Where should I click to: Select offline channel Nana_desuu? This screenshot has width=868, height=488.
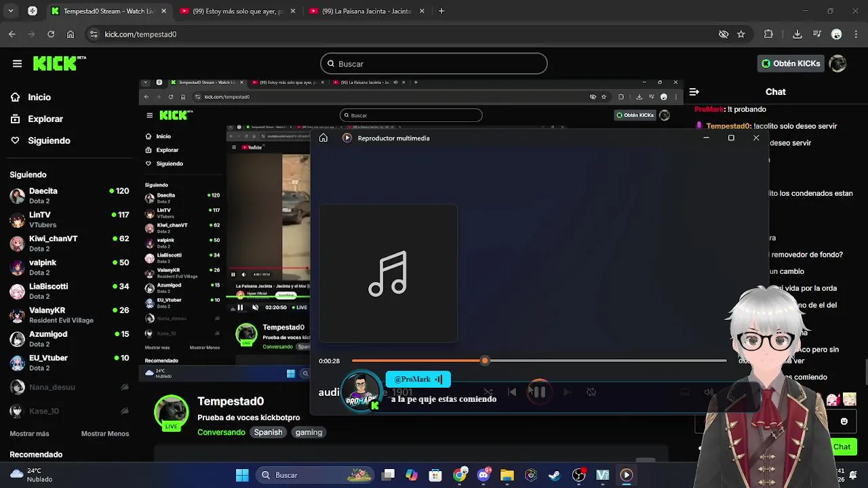pos(69,387)
